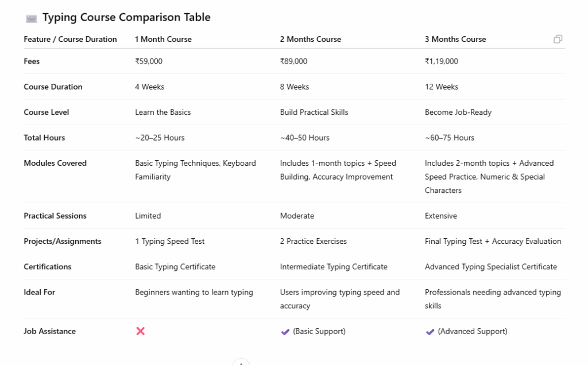This screenshot has height=365, width=588.
Task: Click the ₹59,000 fee cell
Action: tap(149, 61)
